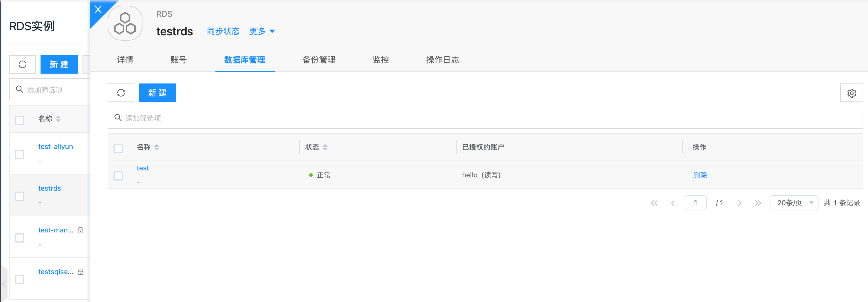
Task: Toggle select-all checkbox in database table
Action: pyautogui.click(x=118, y=148)
